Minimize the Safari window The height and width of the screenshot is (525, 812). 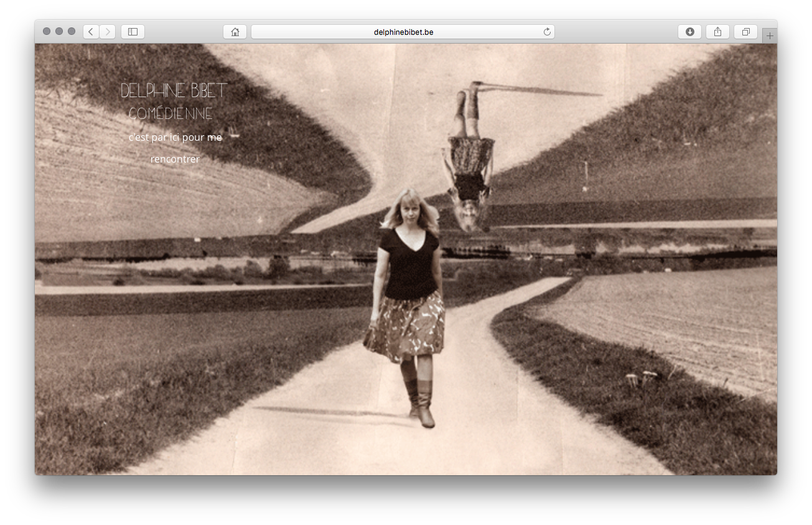59,31
